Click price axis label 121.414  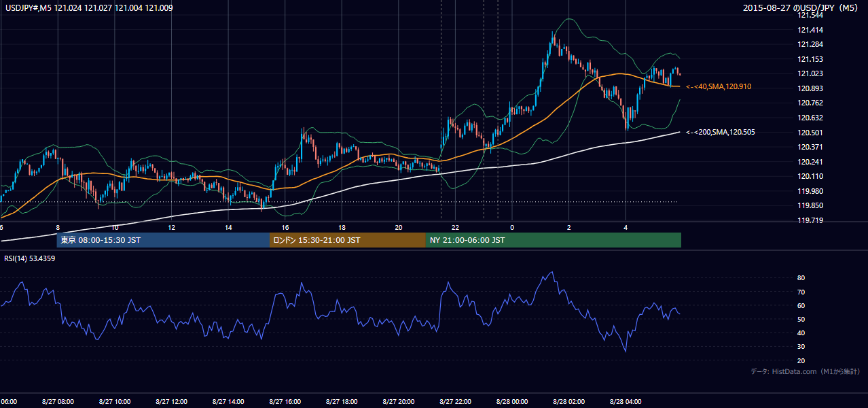[810, 30]
